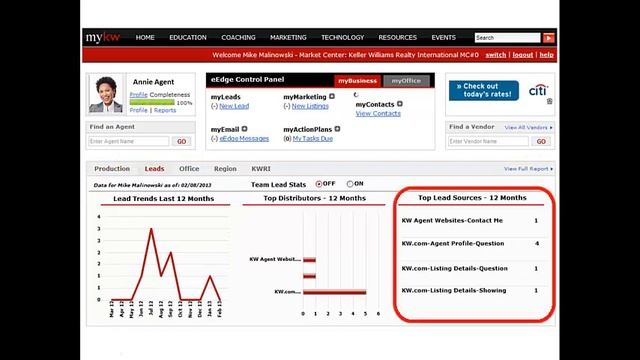The image size is (640, 360).
Task: Click KW.com-Listing Details-Question row
Action: coord(472,269)
